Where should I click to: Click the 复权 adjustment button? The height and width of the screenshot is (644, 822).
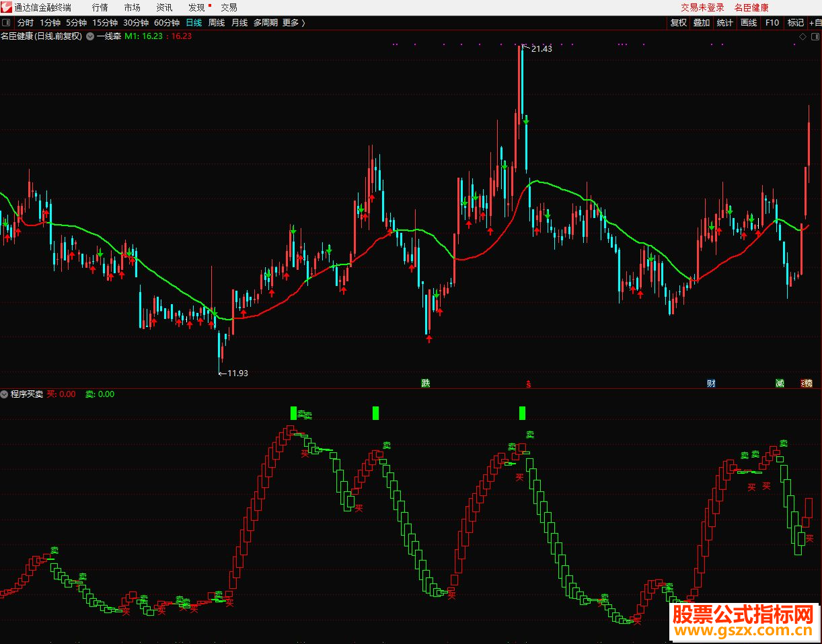[x=679, y=22]
